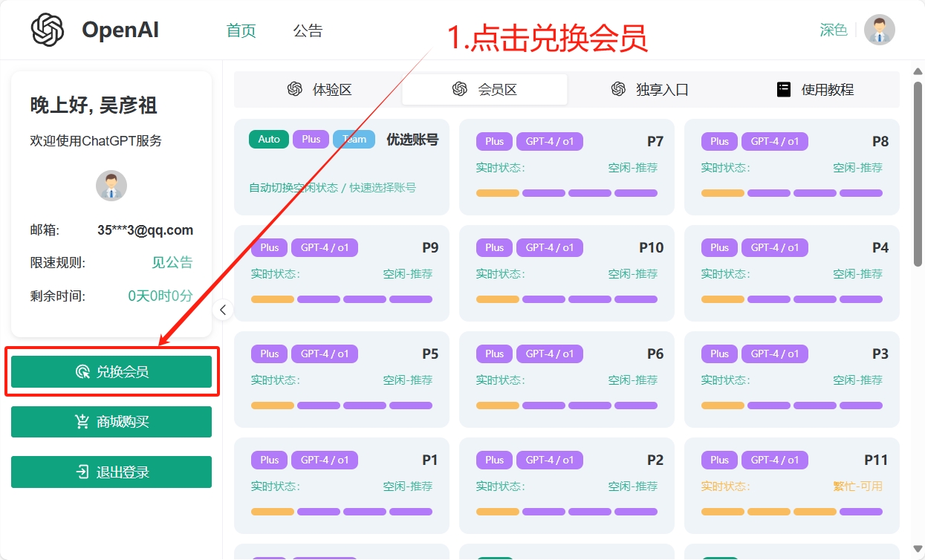Image resolution: width=925 pixels, height=560 pixels.
Task: Click the 会员区 tab icon
Action: [x=460, y=89]
